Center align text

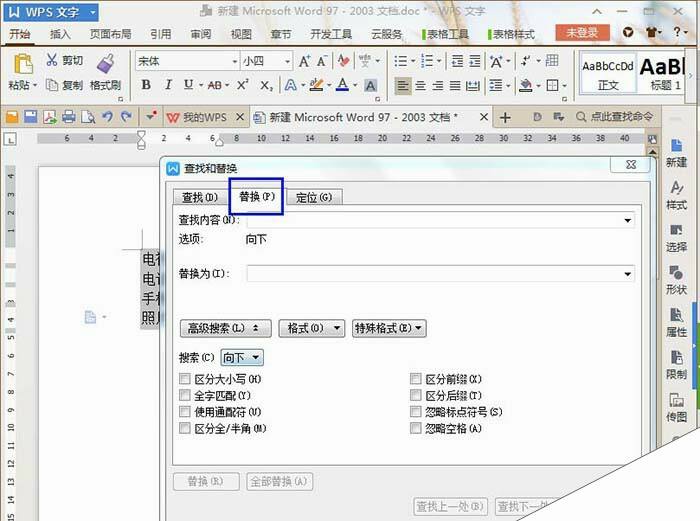coord(421,85)
